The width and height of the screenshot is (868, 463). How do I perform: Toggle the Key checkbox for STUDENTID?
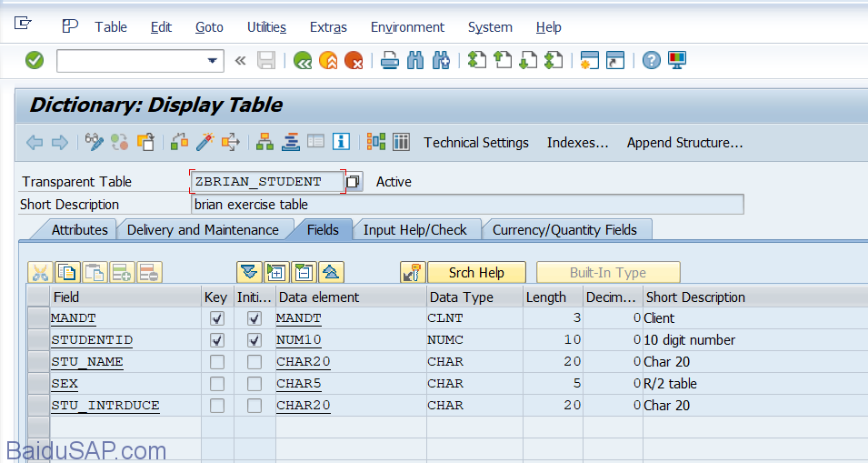coord(217,340)
